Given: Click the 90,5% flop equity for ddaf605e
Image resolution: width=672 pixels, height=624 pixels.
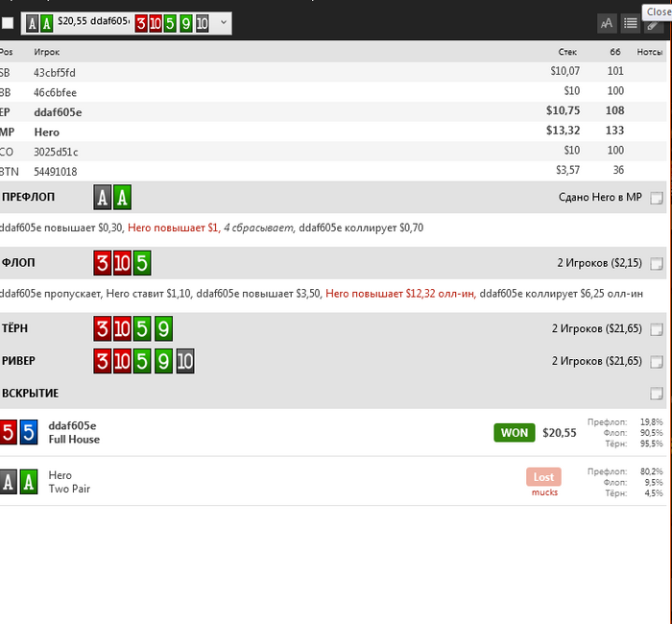Looking at the screenshot, I should [x=651, y=433].
